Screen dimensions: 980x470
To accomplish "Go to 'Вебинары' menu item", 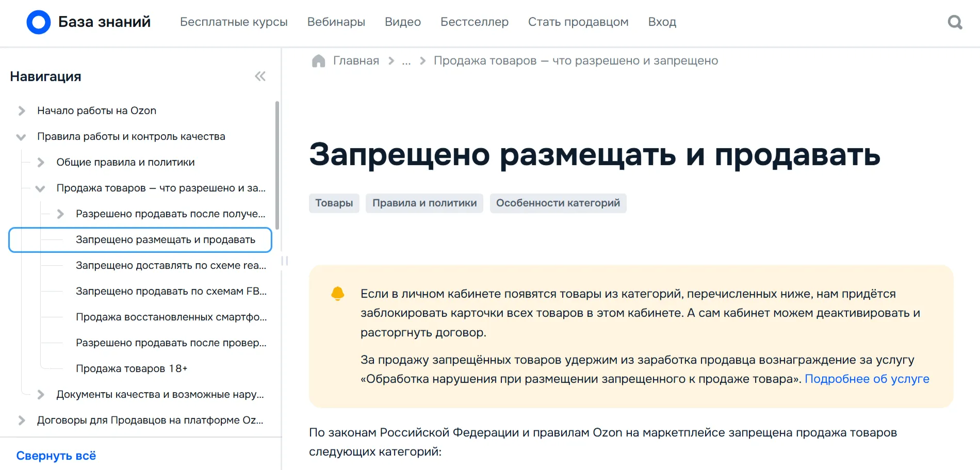I will point(336,22).
